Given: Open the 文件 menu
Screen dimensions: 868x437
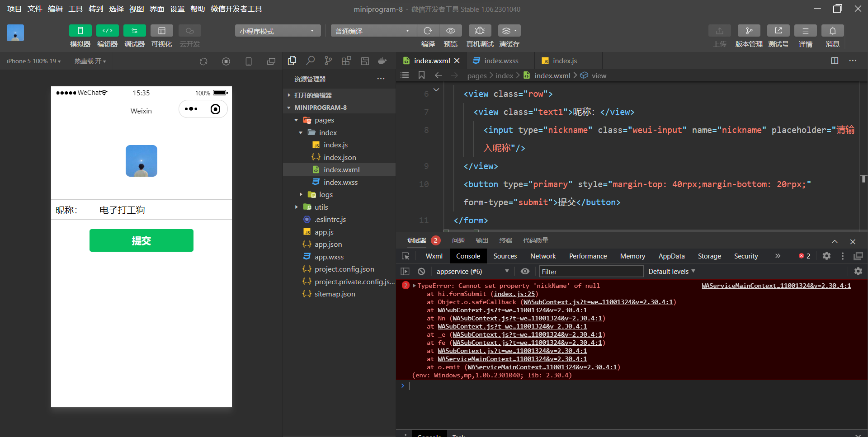Looking at the screenshot, I should [35, 9].
